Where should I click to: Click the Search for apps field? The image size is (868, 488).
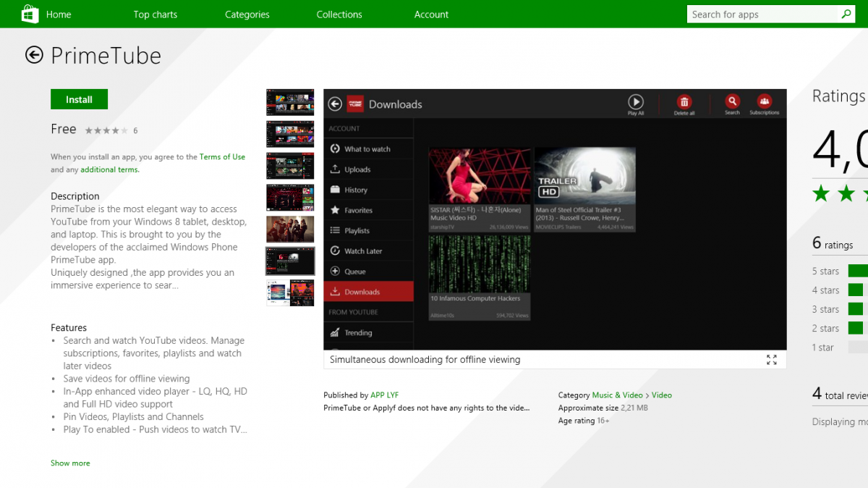(x=763, y=14)
